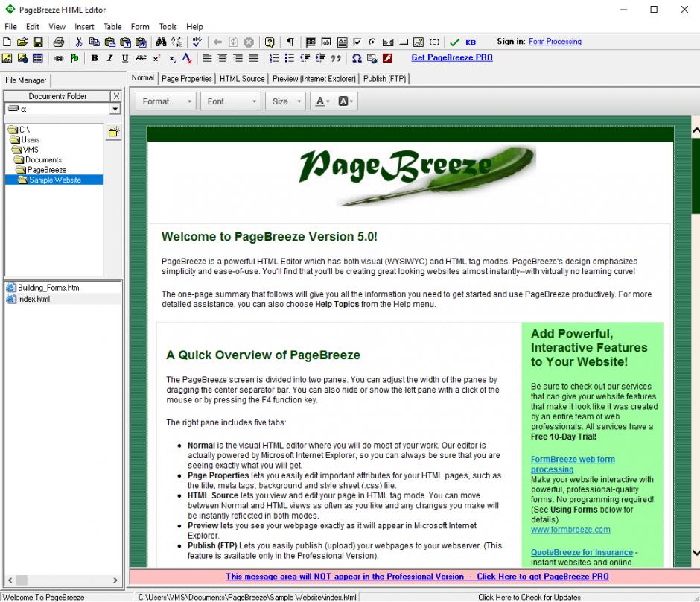The image size is (700, 602).
Task: Click the Get PageBreeze PRO link
Action: [x=452, y=57]
